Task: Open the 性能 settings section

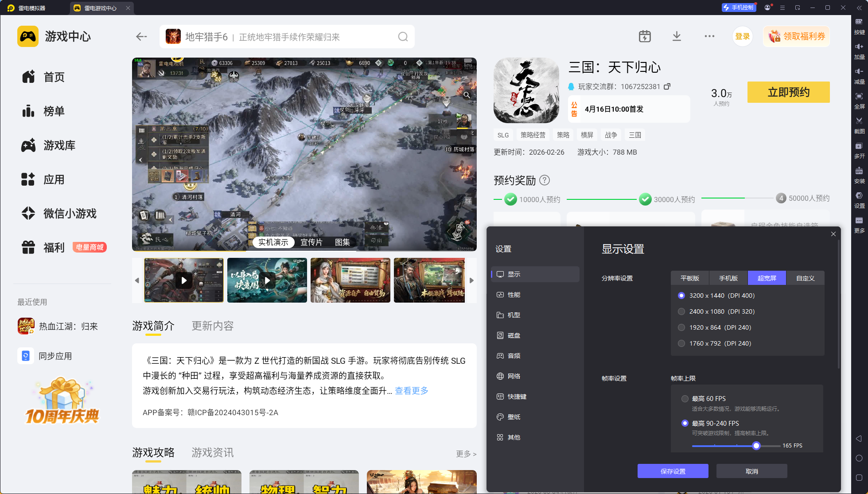Action: pyautogui.click(x=514, y=295)
